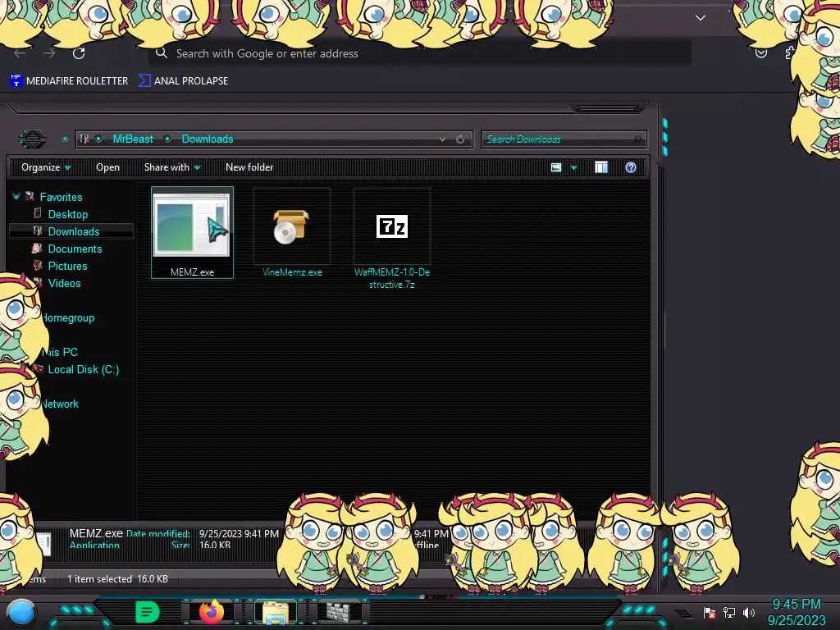Select the VineMemz.exe installer file
Screen dimensions: 840x630
(x=292, y=232)
